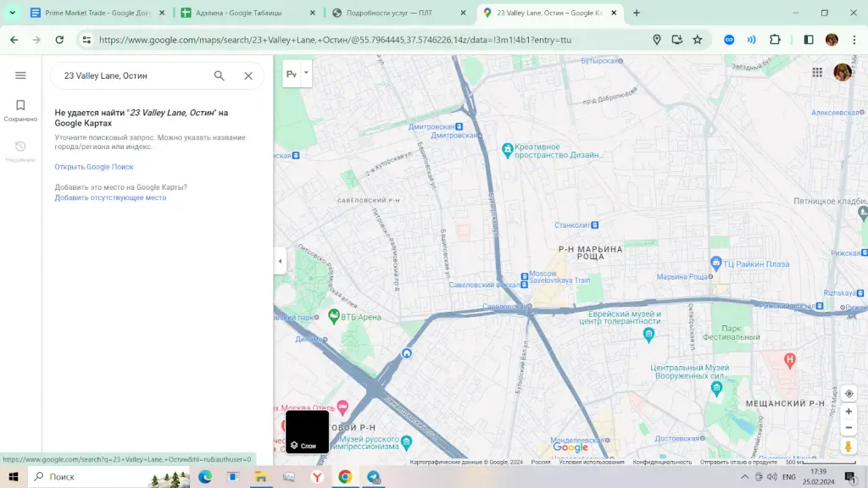Open Yandex Browser from taskbar

pyautogui.click(x=317, y=476)
